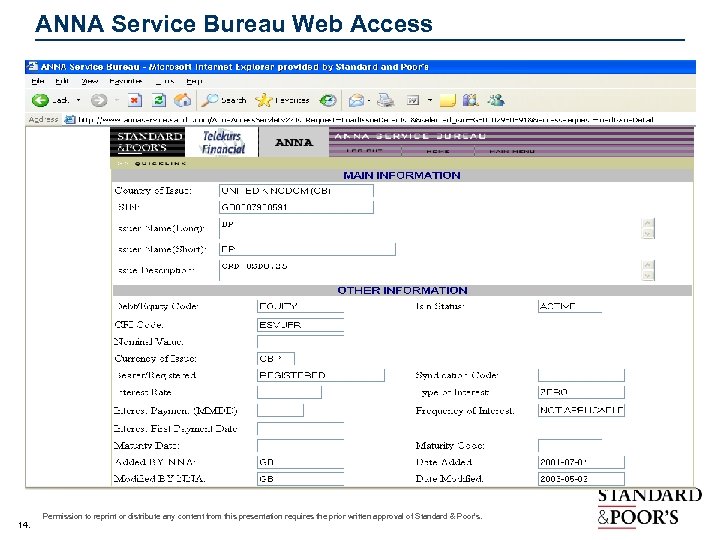Click the empty Nominal Value field
The width and height of the screenshot is (720, 540).
(x=300, y=342)
